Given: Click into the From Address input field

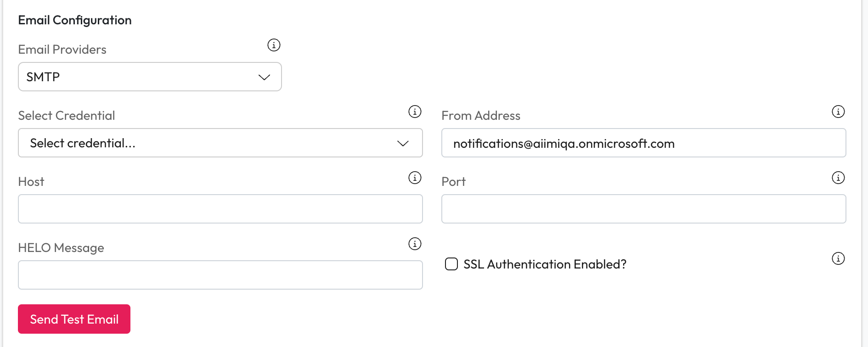Looking at the screenshot, I should pyautogui.click(x=643, y=143).
